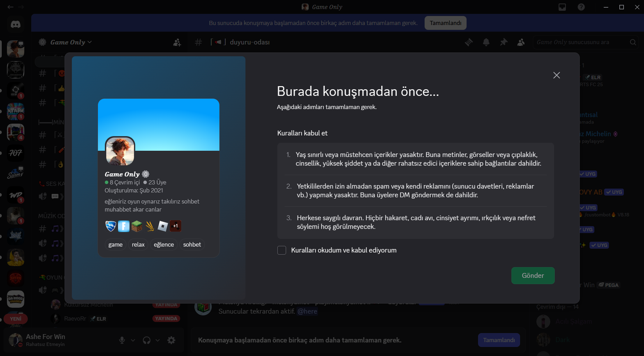Click the Roblox game icon

162,226
